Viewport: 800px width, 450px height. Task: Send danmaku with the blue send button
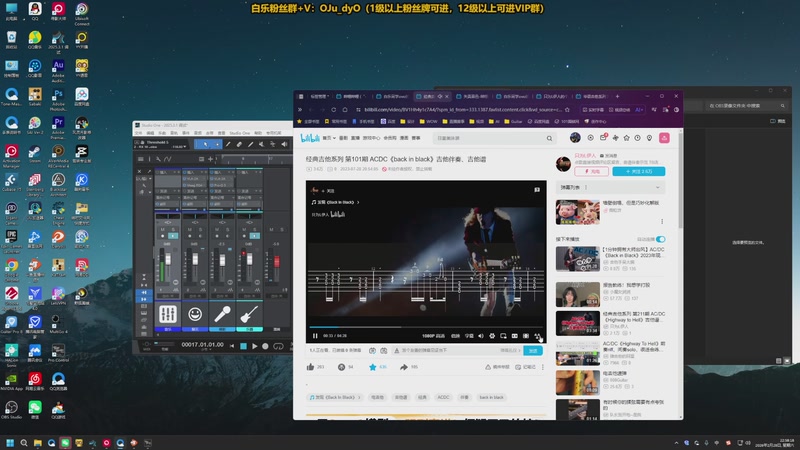pyautogui.click(x=533, y=351)
